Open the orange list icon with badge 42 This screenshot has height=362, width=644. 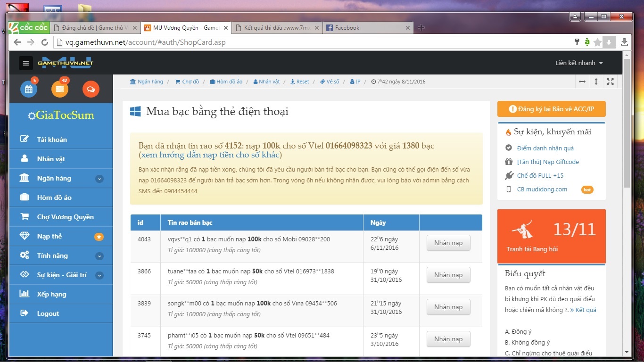click(60, 89)
